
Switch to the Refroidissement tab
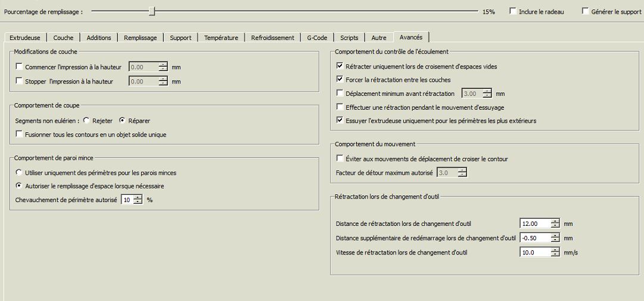[273, 38]
